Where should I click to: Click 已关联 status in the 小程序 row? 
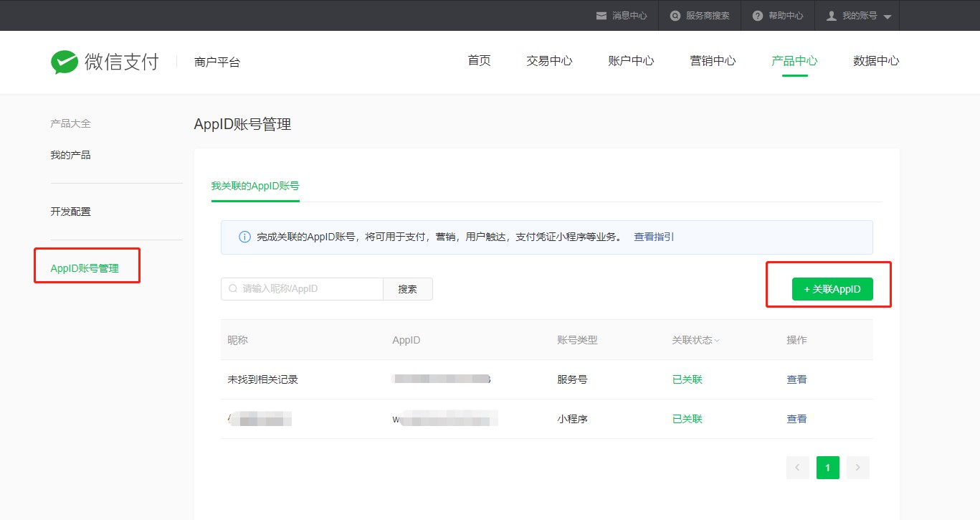[687, 419]
